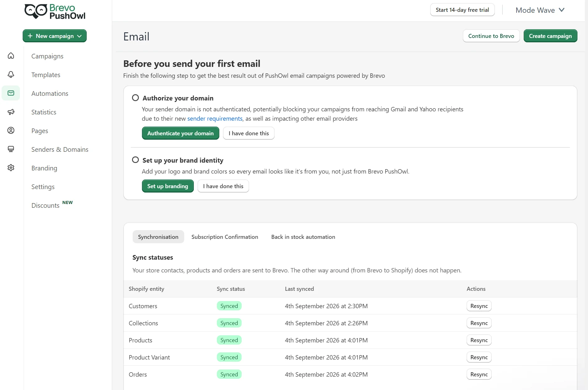Open Discounts NEW menu item
This screenshot has width=588, height=390.
[52, 205]
